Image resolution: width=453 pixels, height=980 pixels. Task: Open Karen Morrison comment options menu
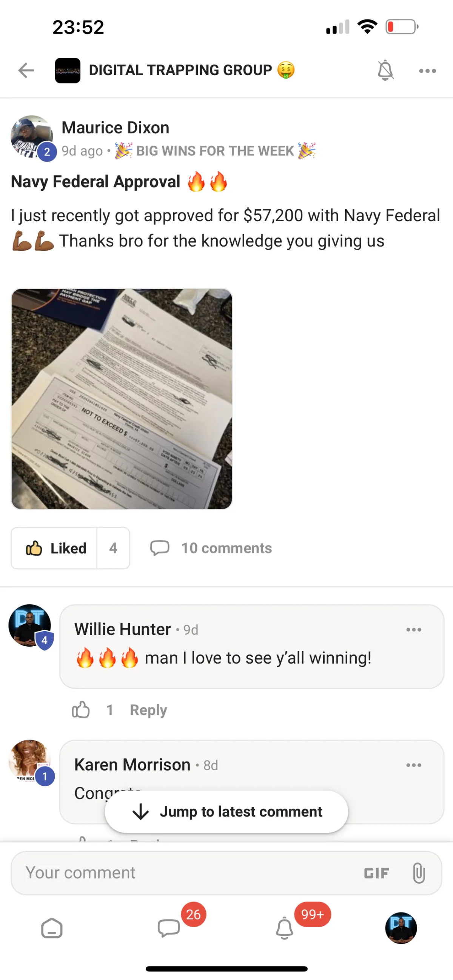tap(413, 765)
